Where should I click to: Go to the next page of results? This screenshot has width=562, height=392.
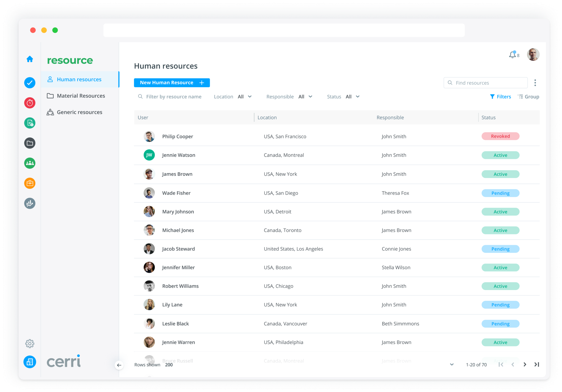pos(525,365)
